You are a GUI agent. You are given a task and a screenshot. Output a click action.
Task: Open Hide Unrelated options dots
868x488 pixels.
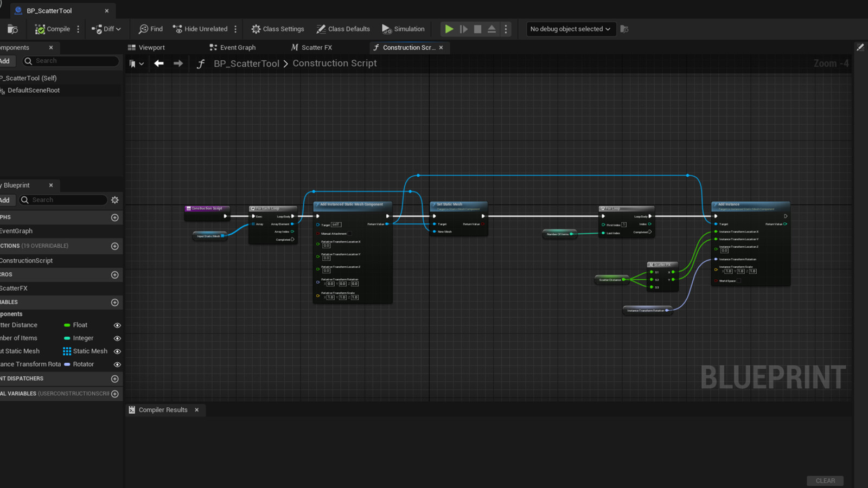tap(235, 29)
